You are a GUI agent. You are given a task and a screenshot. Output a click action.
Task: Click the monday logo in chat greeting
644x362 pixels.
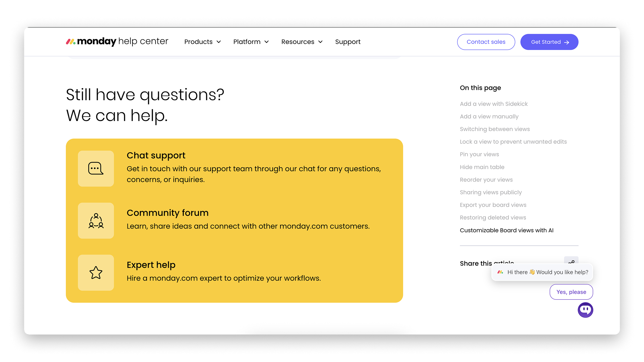coord(500,272)
